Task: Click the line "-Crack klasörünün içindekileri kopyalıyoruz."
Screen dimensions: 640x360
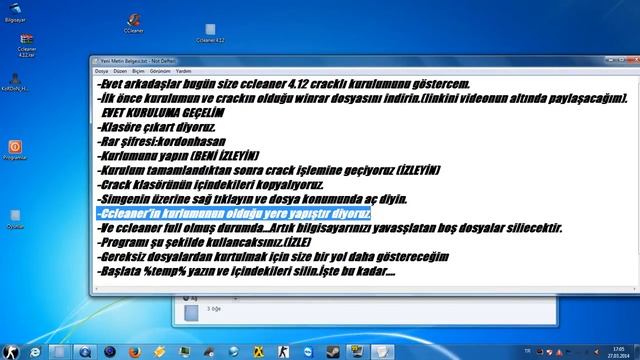Action: [210, 185]
